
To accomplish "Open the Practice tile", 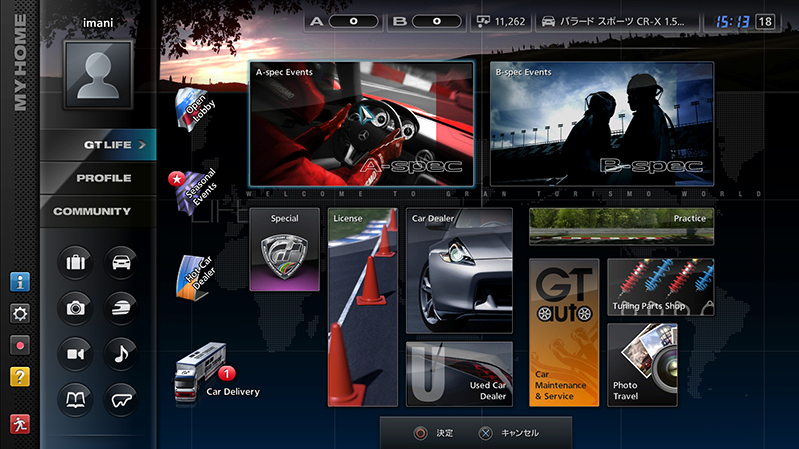I will point(621,226).
